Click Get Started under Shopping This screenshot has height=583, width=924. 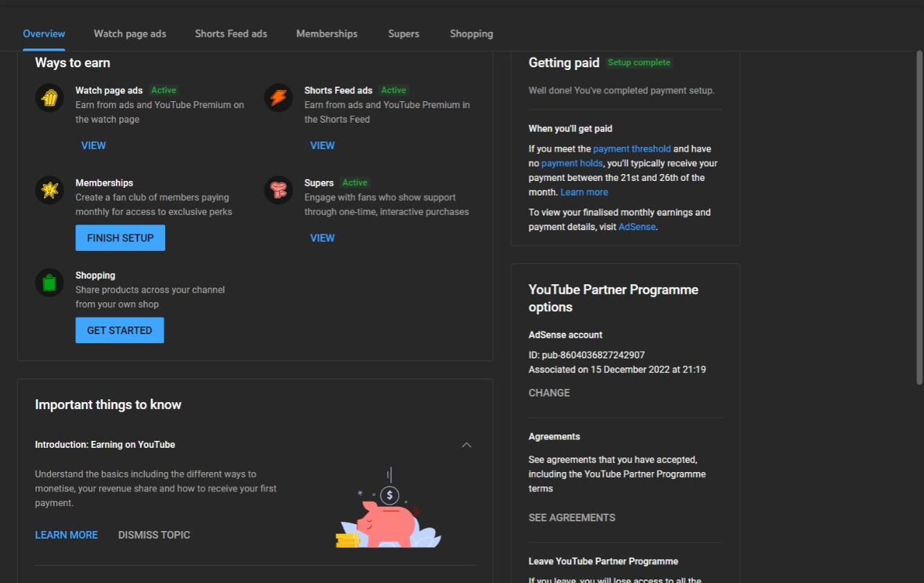click(119, 331)
